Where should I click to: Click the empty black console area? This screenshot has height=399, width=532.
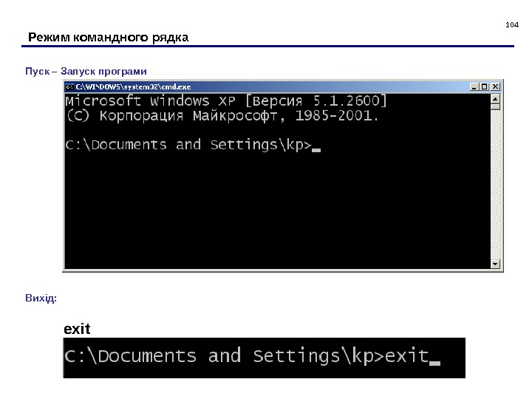coord(278,212)
